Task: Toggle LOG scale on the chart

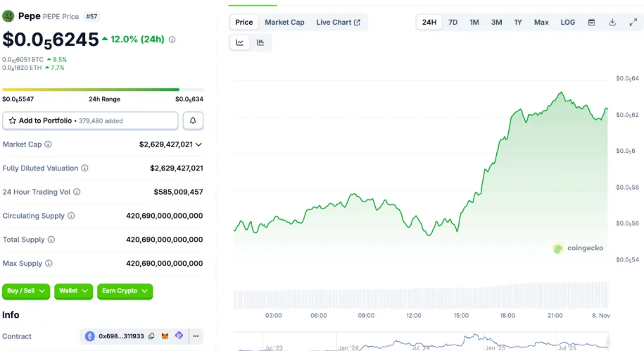Action: [x=567, y=23]
